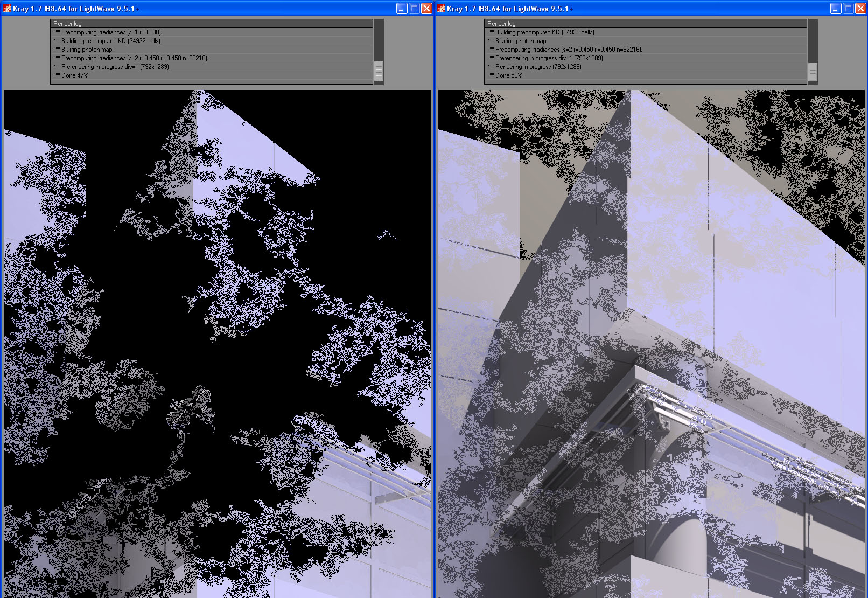Click the Kray icon in right window title bar
868x598 pixels.
coord(441,9)
